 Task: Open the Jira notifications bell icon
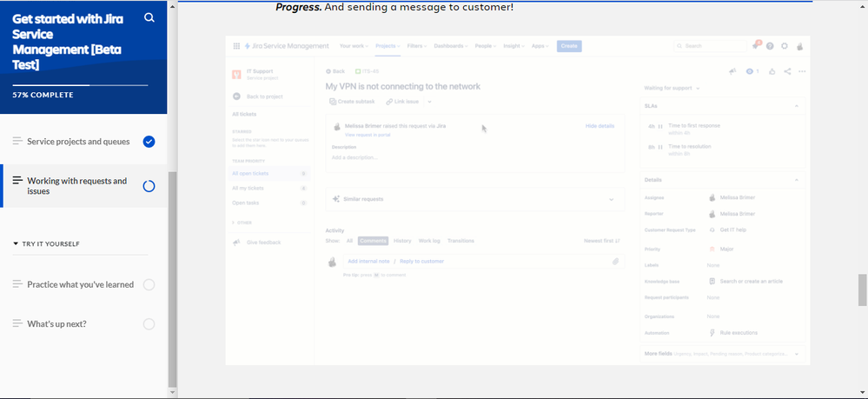(756, 45)
